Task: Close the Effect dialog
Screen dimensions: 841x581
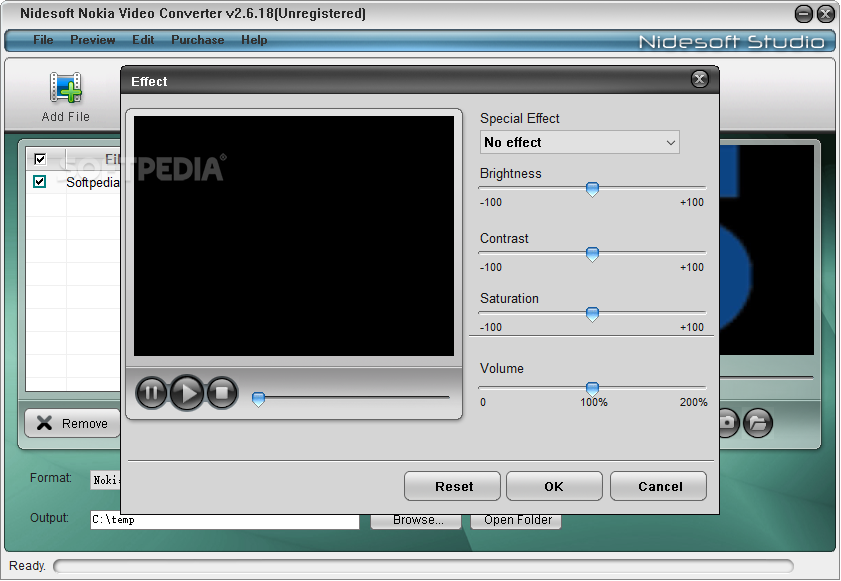Action: click(699, 79)
